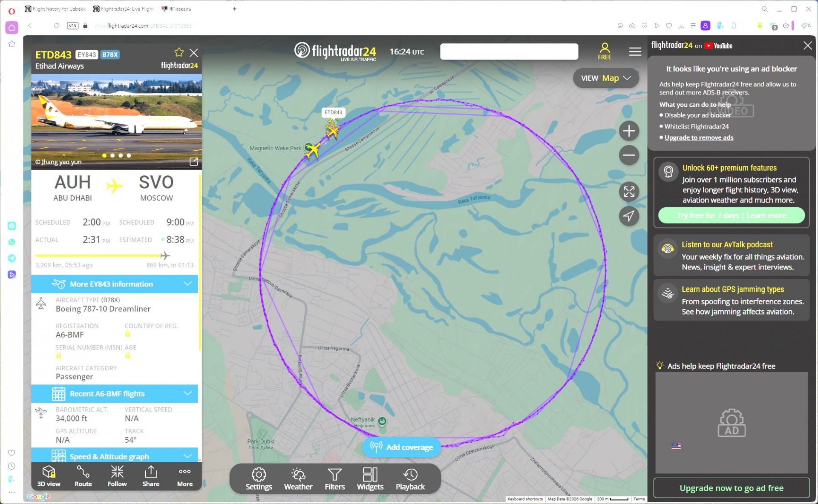
Task: Click the flight progress bar plane marker
Action: [x=165, y=255]
